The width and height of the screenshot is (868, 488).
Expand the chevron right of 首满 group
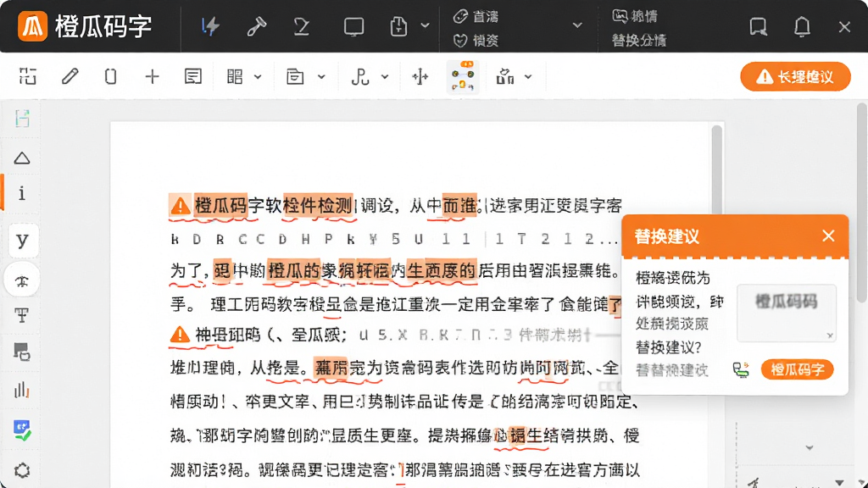pos(577,25)
